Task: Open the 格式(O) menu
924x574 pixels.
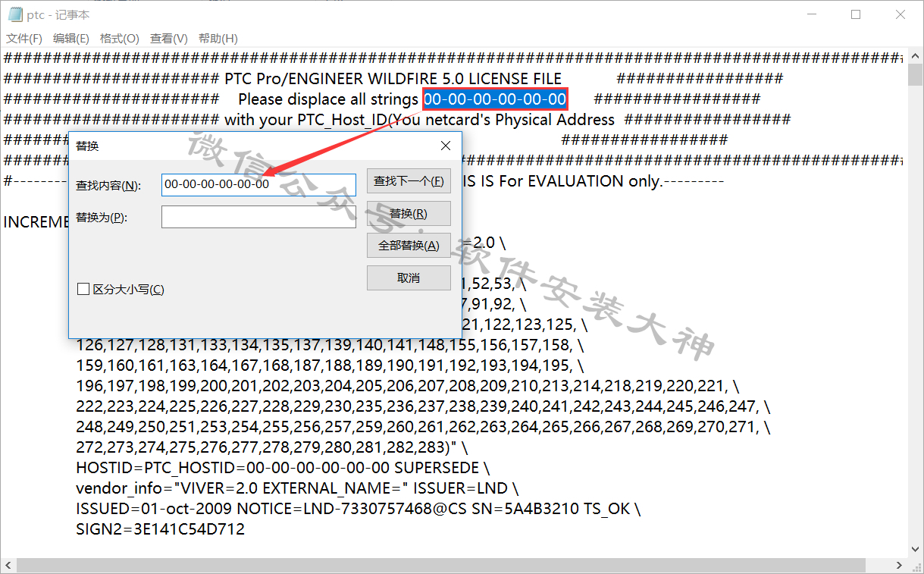Action: (x=120, y=39)
